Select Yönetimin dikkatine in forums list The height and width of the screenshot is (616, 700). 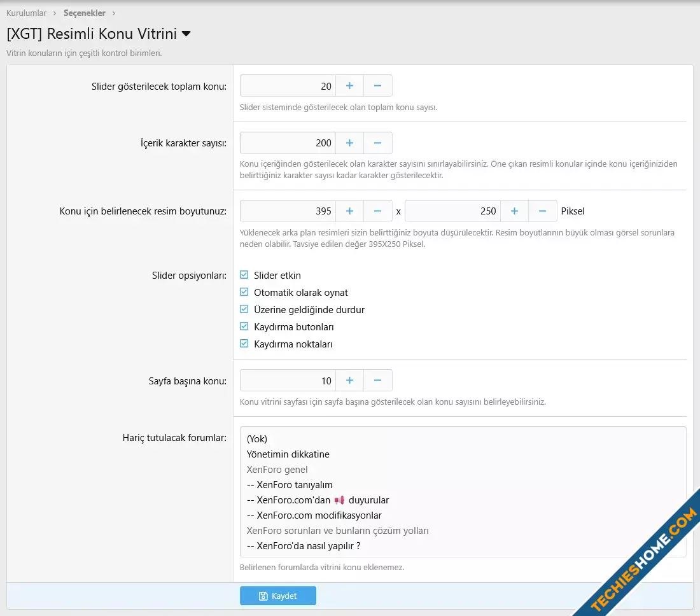tap(463, 454)
